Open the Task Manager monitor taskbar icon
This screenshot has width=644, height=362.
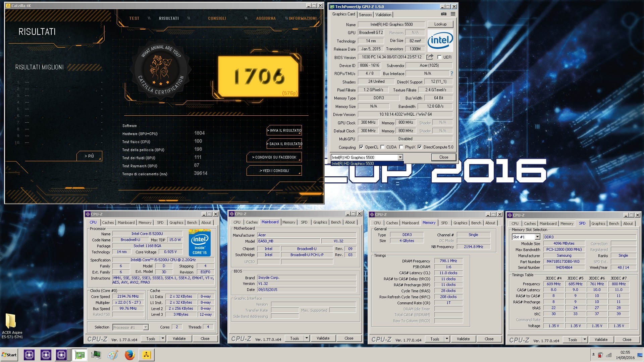96,355
